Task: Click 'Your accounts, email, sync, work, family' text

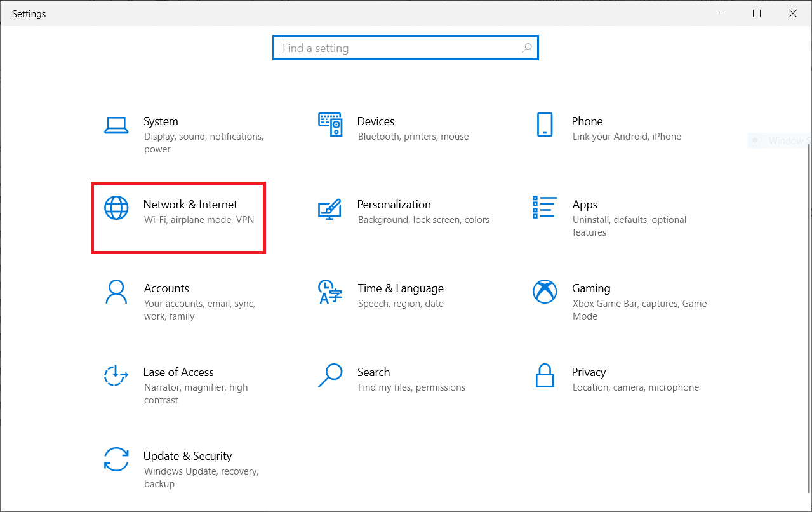Action: pos(200,310)
